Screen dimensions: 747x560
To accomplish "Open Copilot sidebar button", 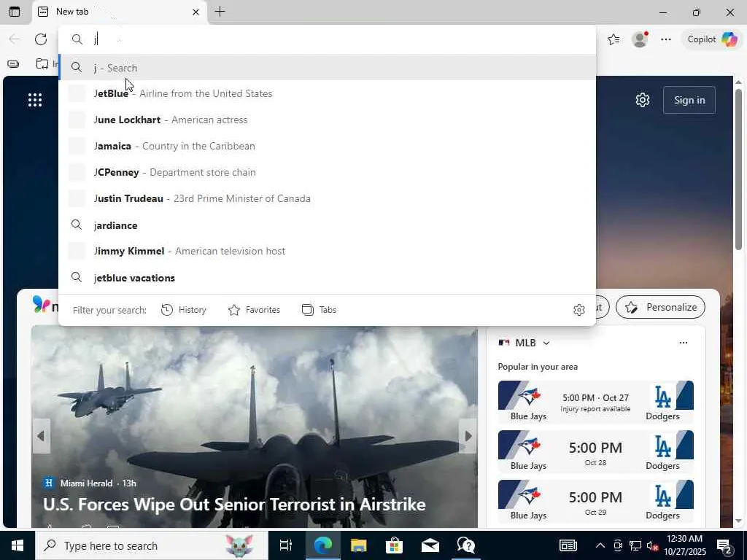I will coord(712,39).
